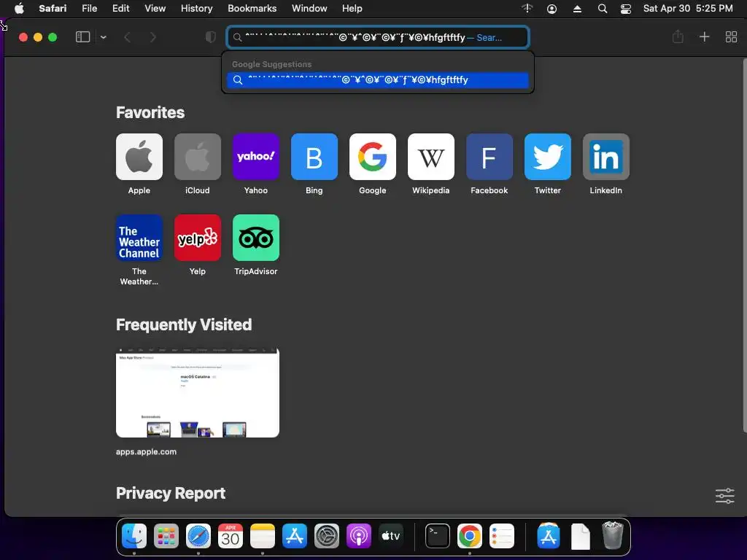Click the apps.apple.com link label
Image resolution: width=747 pixels, height=560 pixels.
coord(146,451)
